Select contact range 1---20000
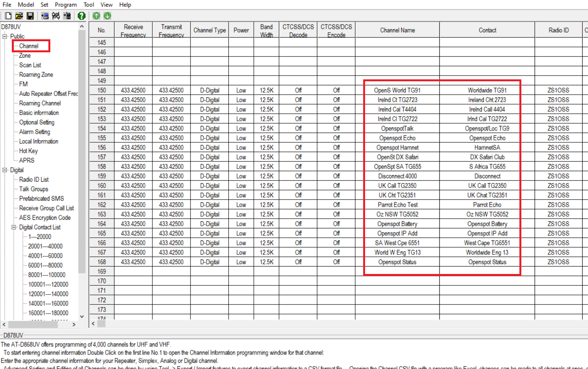This screenshot has width=588, height=369. (x=40, y=237)
